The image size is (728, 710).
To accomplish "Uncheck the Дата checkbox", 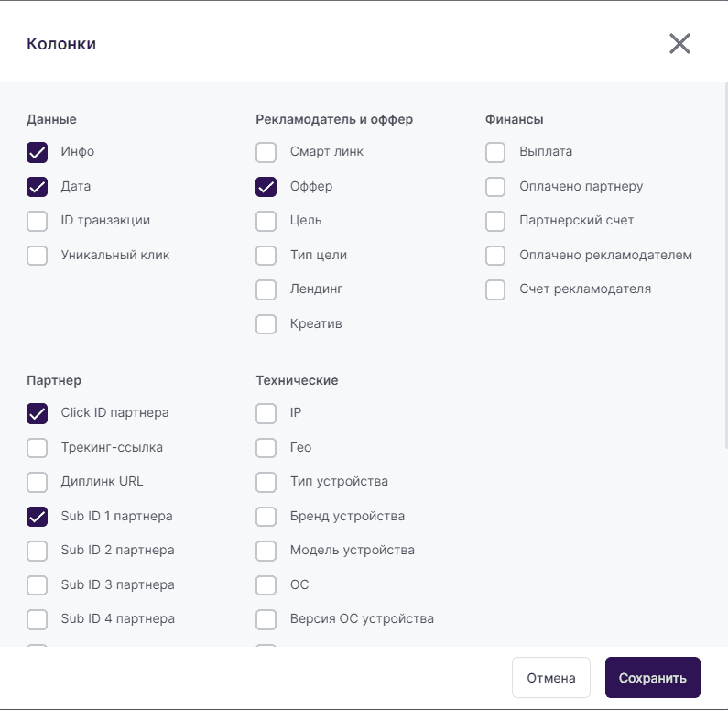I will tap(38, 187).
